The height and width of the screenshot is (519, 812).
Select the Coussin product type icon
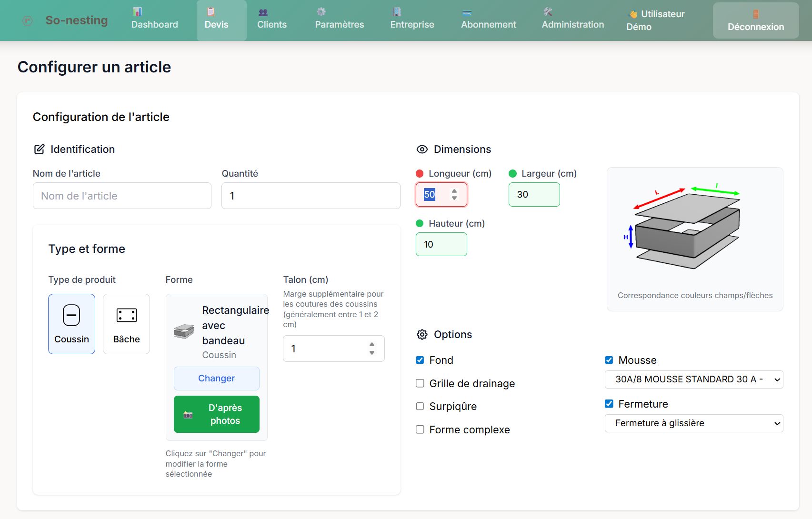pos(71,315)
